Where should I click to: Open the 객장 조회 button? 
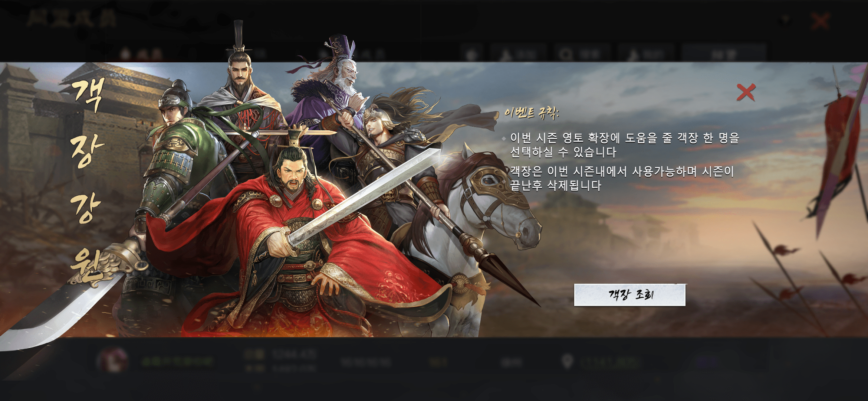pos(629,295)
